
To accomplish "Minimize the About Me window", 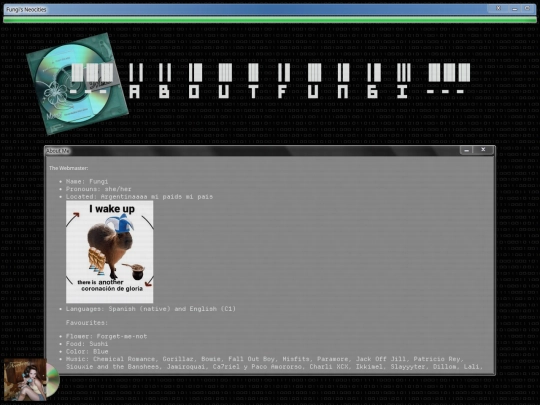I will [467, 150].
